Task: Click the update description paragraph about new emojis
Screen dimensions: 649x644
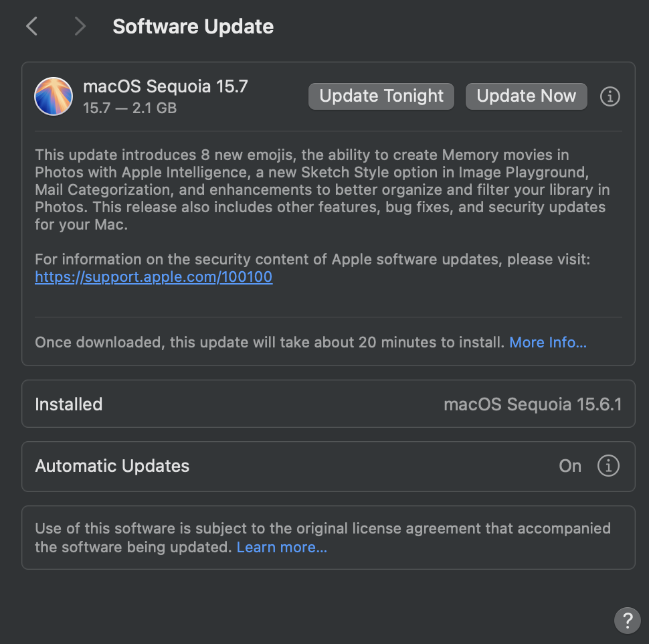Action: tap(322, 189)
